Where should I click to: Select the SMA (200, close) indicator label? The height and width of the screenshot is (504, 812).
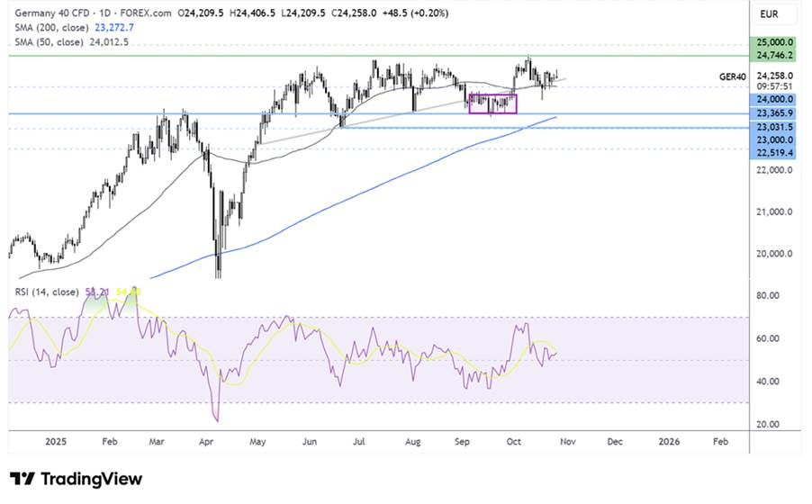pyautogui.click(x=52, y=28)
